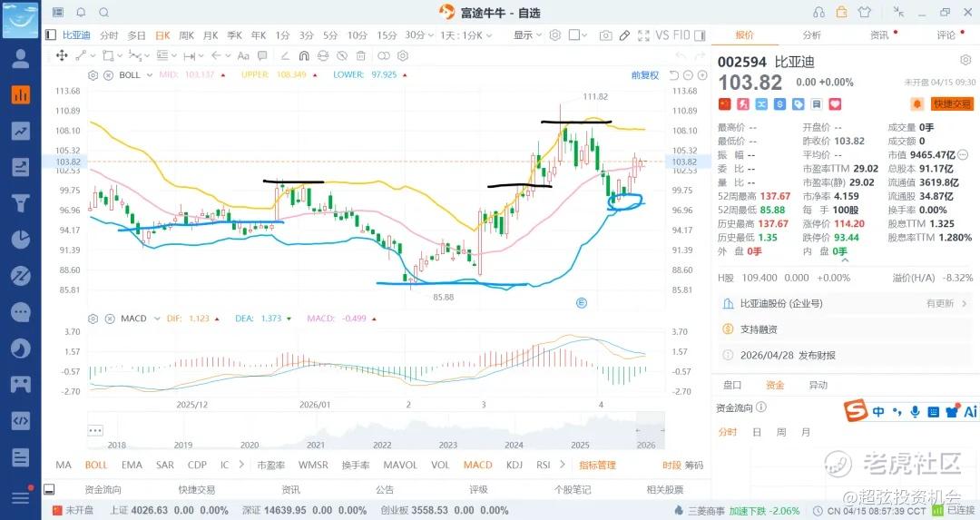Toggle the KDJ indicator
The image size is (980, 520).
point(514,465)
